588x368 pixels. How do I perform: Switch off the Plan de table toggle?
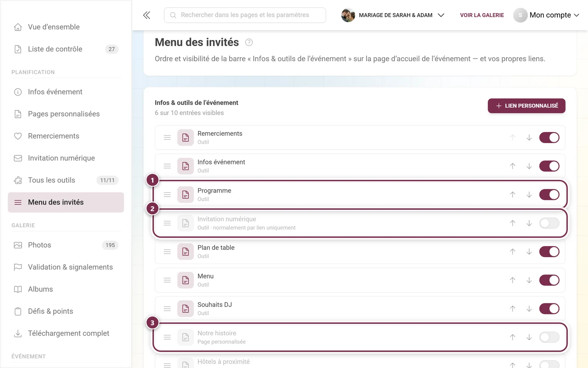pos(549,252)
